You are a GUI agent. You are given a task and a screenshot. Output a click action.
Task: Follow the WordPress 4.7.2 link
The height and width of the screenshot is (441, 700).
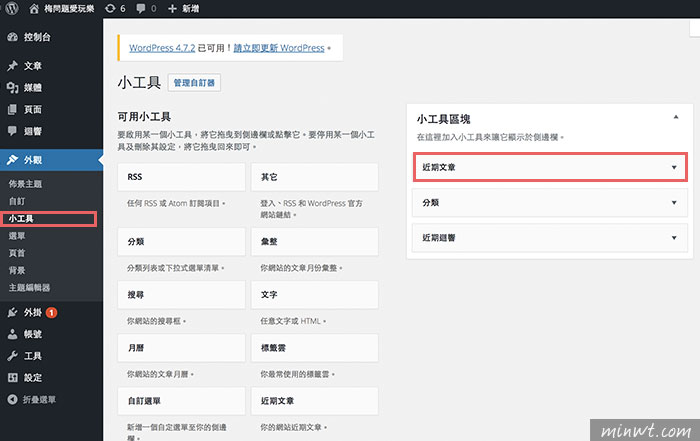(x=162, y=48)
